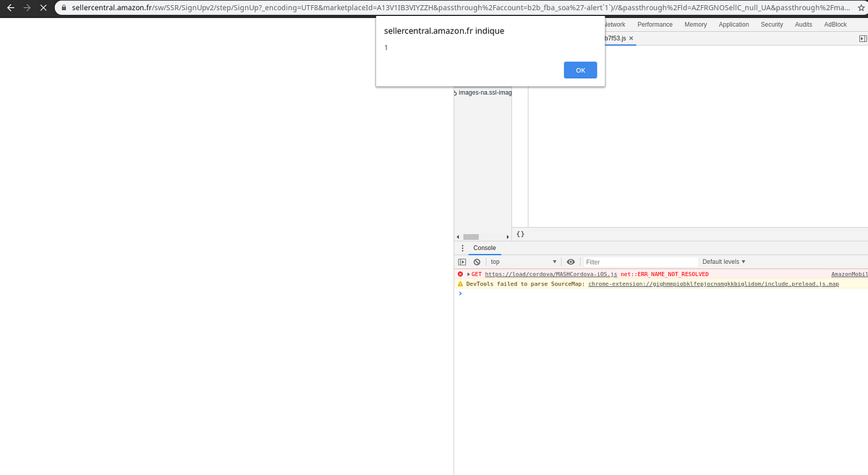Bookmark the page via the star icon
This screenshot has width=868, height=475.
pos(861,9)
